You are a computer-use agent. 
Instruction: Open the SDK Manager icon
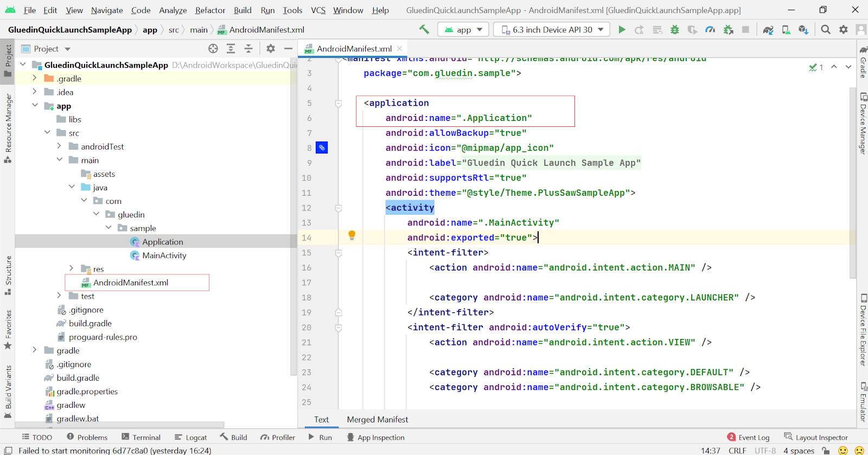click(803, 30)
